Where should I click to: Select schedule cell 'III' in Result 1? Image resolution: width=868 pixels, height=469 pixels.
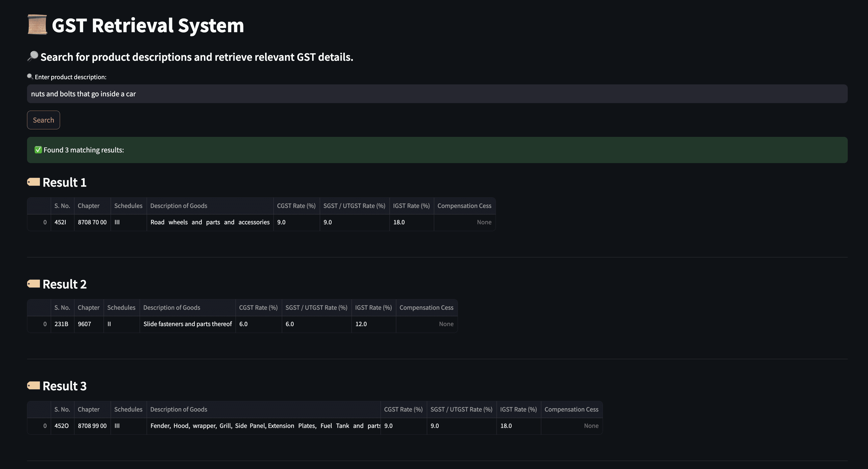(128, 222)
